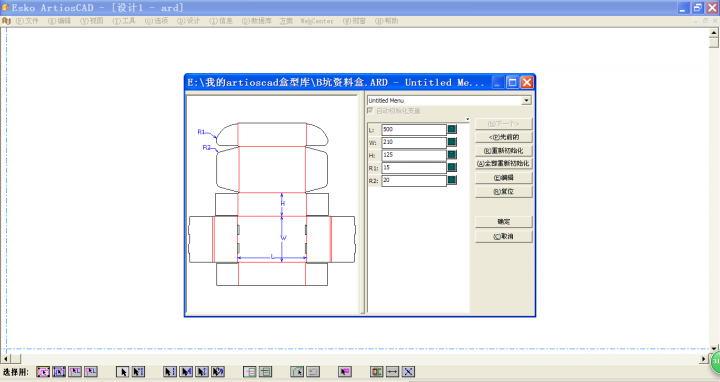The image size is (720, 382).
Task: Click the ArtiosCAD app icon in menu bar
Action: [x=6, y=21]
